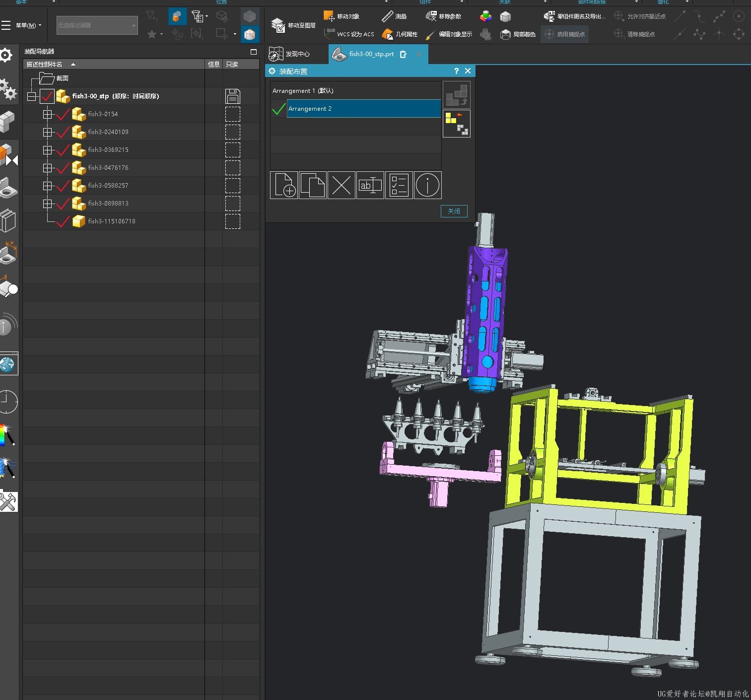Click WCS 设为 ACS tool

(349, 34)
